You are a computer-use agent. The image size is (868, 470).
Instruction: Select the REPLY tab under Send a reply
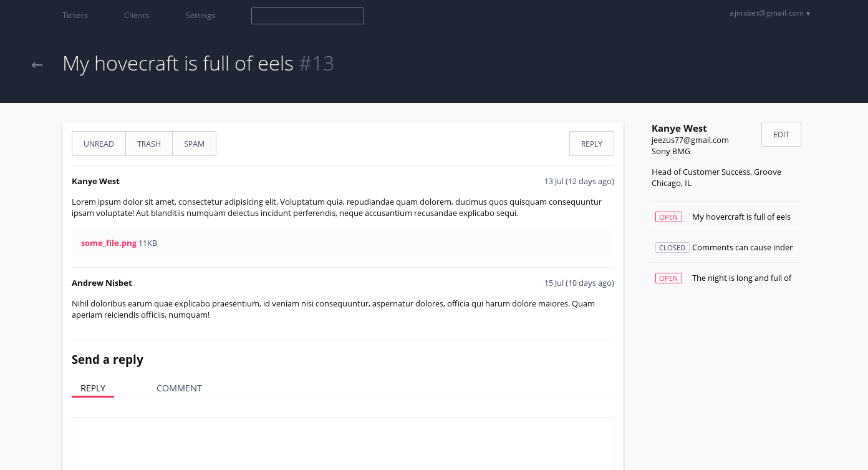[93, 388]
